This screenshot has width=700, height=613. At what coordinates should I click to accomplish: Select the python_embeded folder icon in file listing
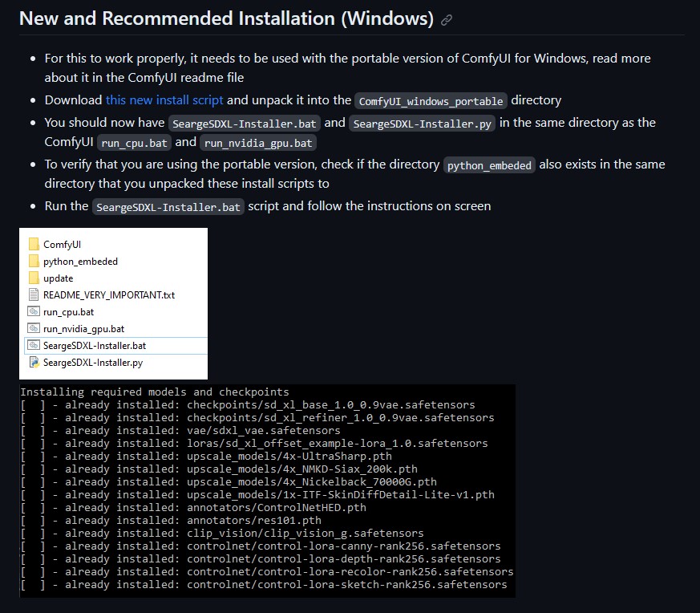click(34, 261)
